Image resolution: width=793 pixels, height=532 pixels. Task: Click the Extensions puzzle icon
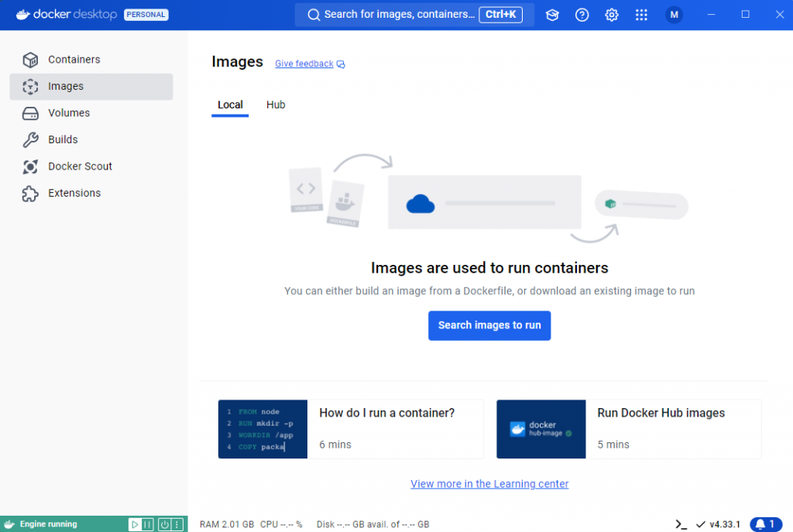(30, 193)
